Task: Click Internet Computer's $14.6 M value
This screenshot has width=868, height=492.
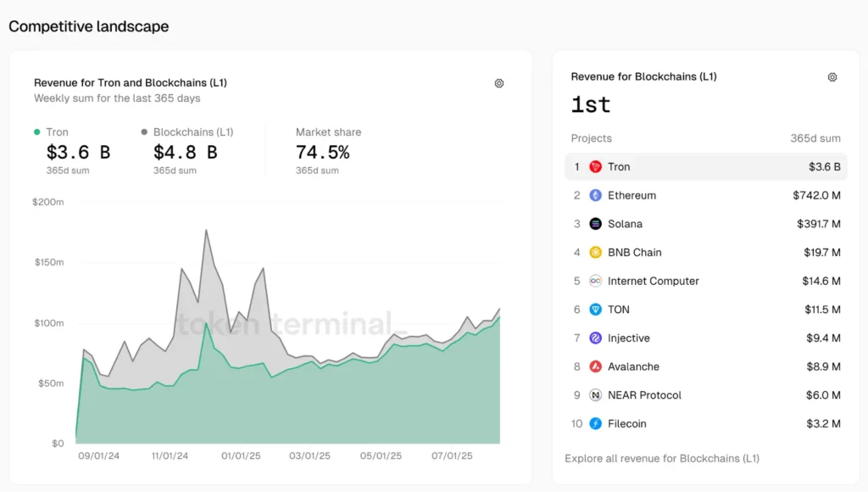Action: 821,281
